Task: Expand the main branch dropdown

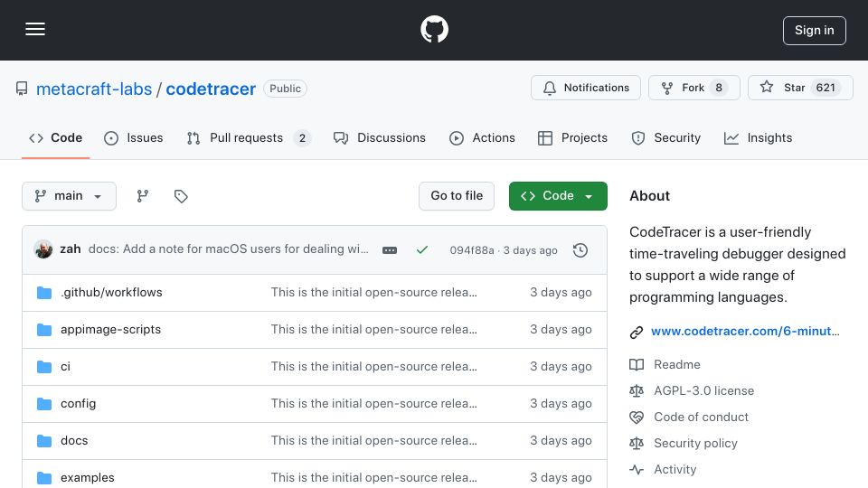Action: (x=70, y=196)
